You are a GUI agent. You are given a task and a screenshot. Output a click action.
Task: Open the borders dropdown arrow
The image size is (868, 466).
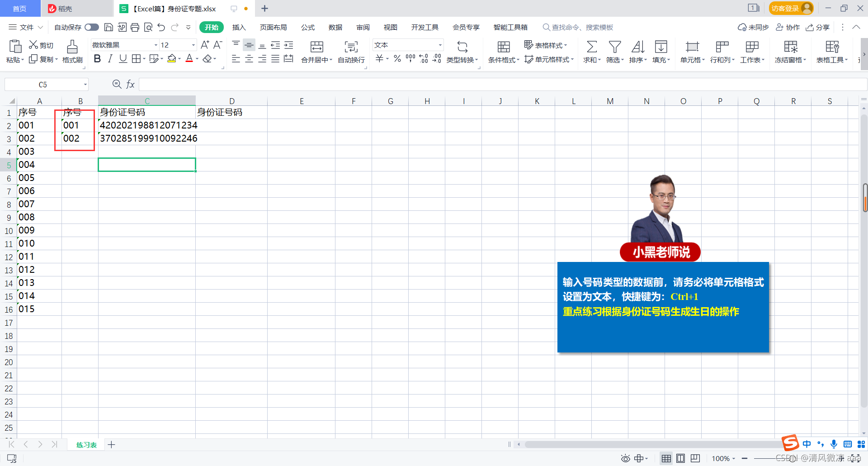pyautogui.click(x=144, y=59)
